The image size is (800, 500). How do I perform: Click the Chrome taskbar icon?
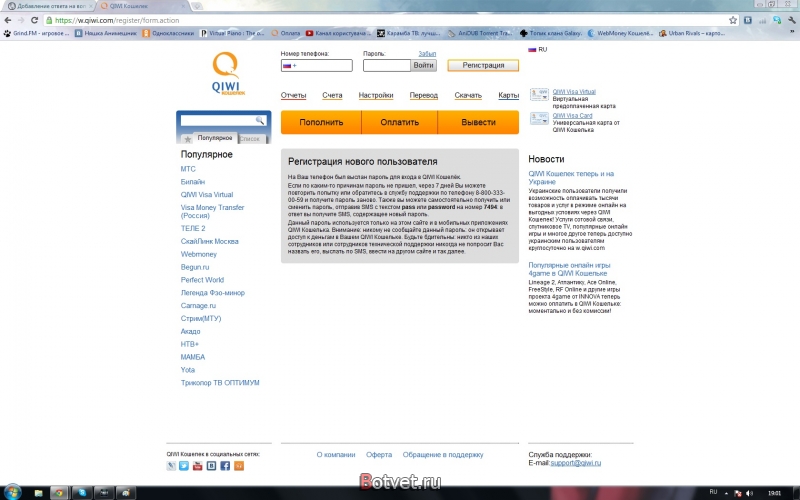[59, 493]
